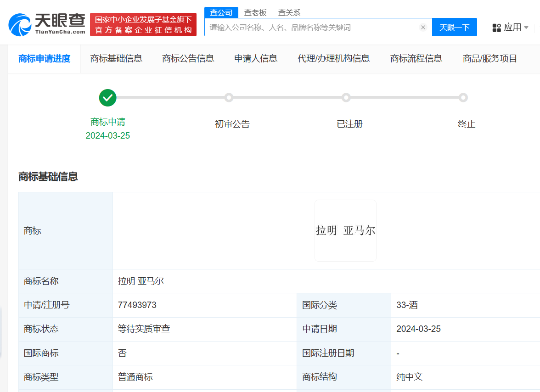Click the green checkmark on 商标申请 step
The image size is (540, 392).
coord(107,98)
